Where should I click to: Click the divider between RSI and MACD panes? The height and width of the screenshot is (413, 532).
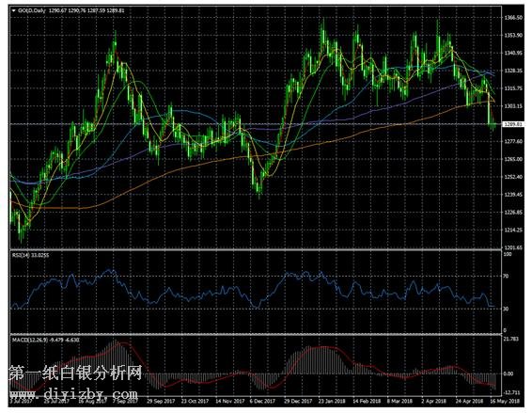point(256,335)
